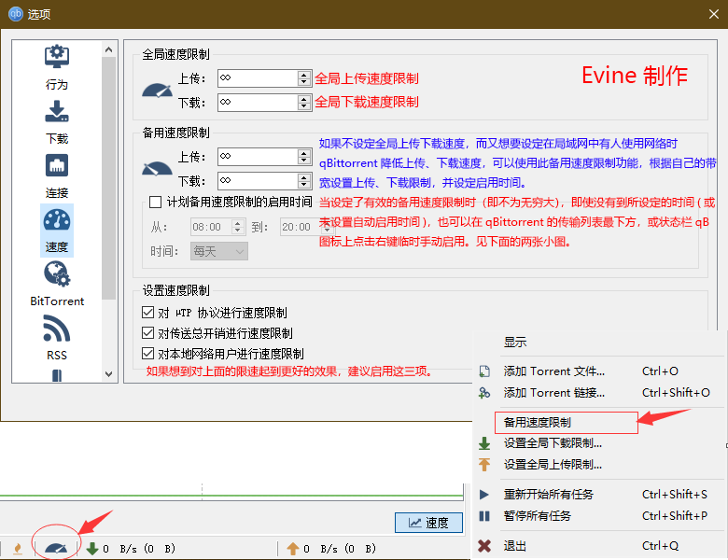Close the 选项 dialog window
The image size is (728, 560).
714,14
